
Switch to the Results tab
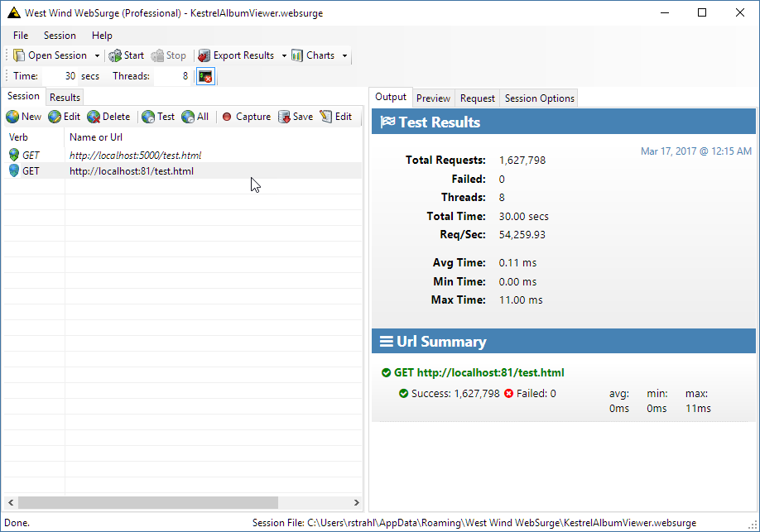(65, 98)
